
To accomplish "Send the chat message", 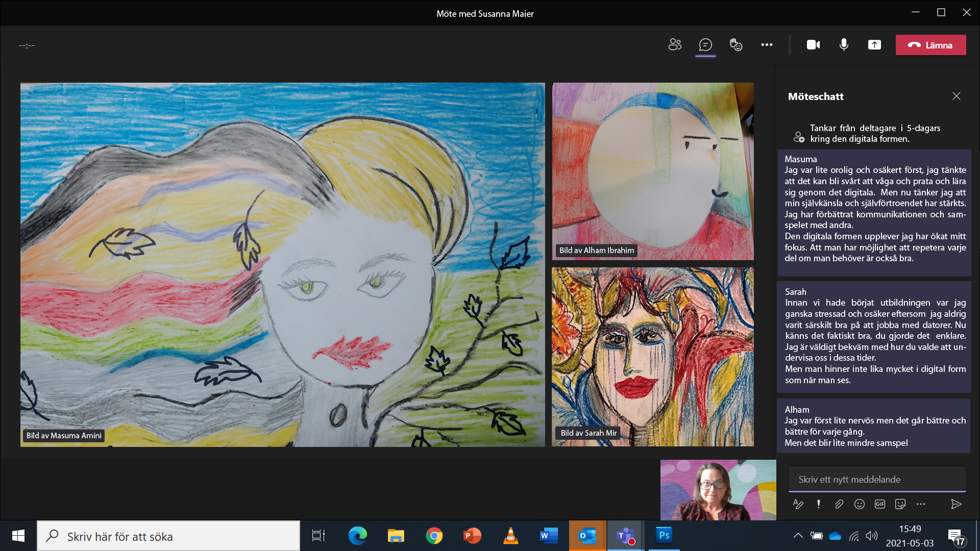I will (x=956, y=504).
